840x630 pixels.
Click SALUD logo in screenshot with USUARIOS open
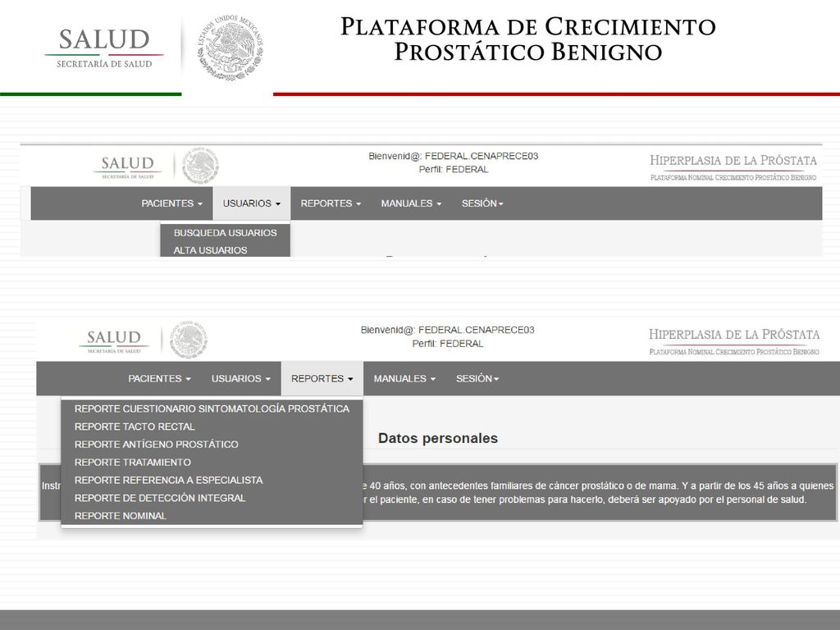pyautogui.click(x=127, y=167)
